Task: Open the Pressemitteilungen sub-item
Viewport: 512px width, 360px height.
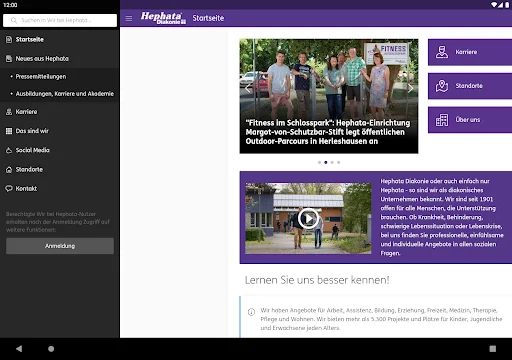Action: [60, 77]
